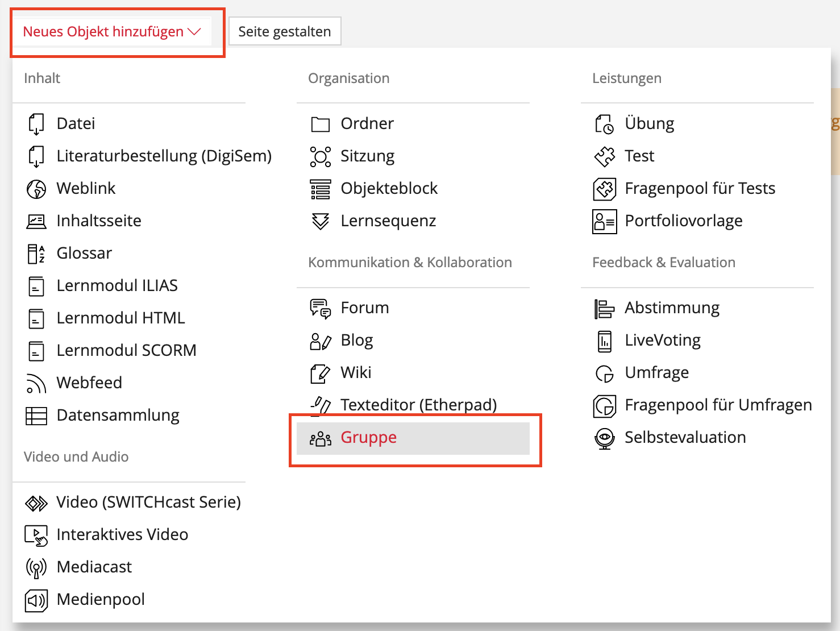
Task: Click the Forum speech bubbles icon
Action: pos(321,308)
